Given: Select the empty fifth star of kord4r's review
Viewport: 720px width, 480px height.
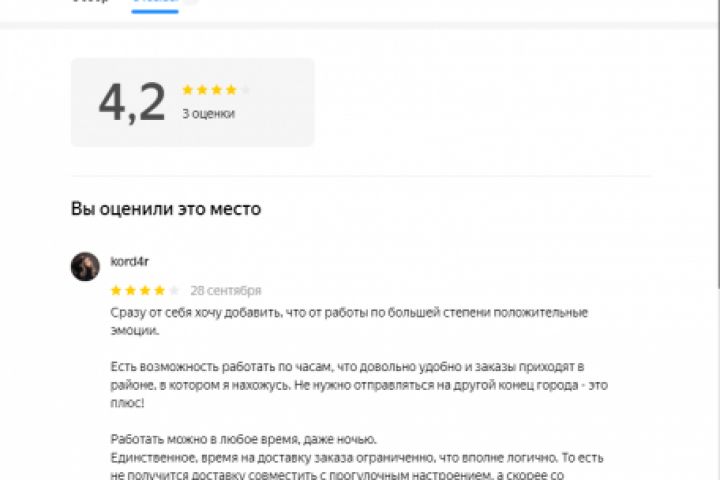Looking at the screenshot, I should click(173, 291).
